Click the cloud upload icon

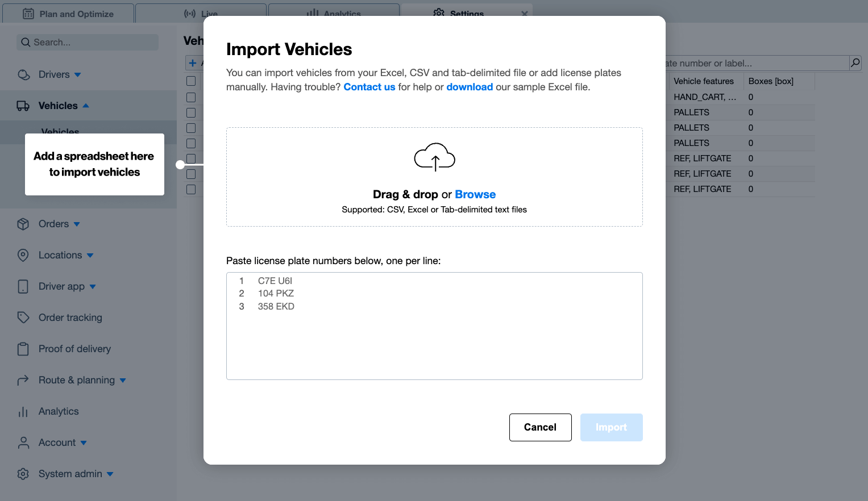(434, 157)
